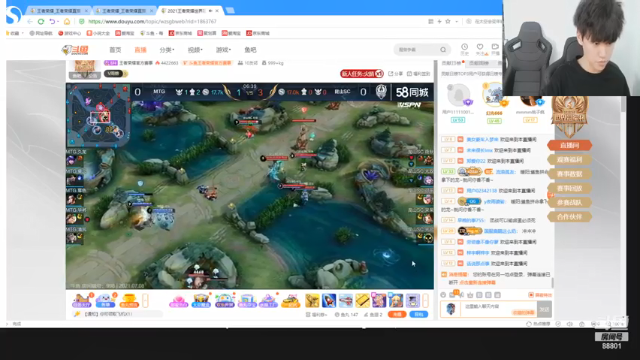The width and height of the screenshot is (640, 360).
Task: Click the search magnifier icon in Douyu header
Action: [x=443, y=50]
